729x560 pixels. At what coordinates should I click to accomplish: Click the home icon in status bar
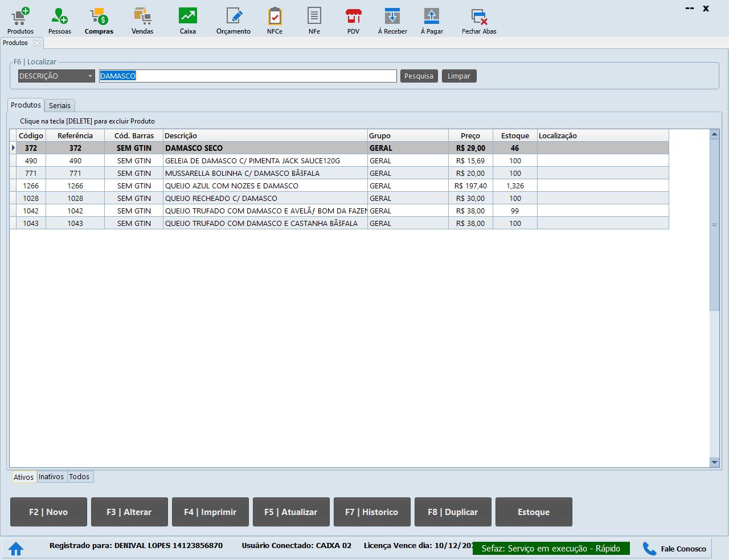[x=16, y=549]
